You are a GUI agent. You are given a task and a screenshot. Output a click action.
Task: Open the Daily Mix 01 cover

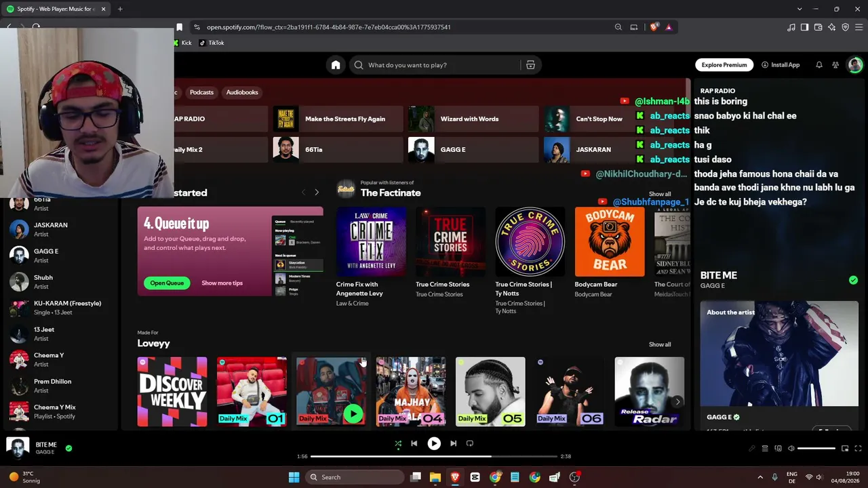coord(252,392)
